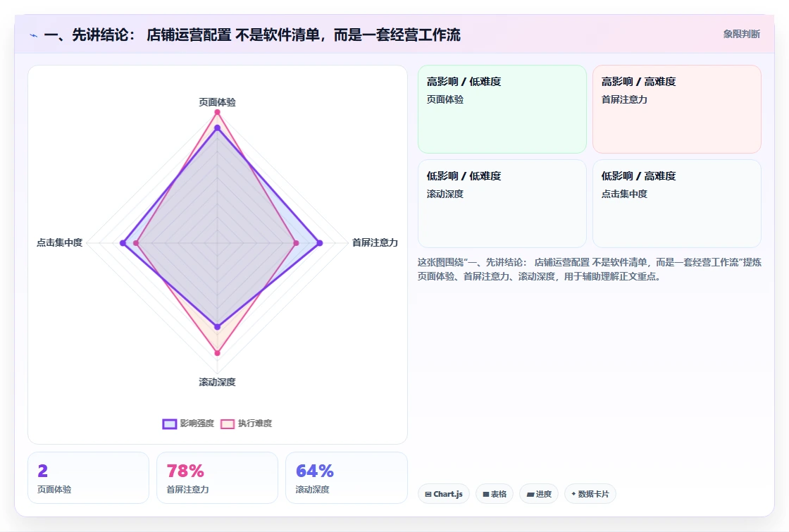Click the 点击集中度 axis label on radar chart
Screen dimensions: 789x532
59,242
